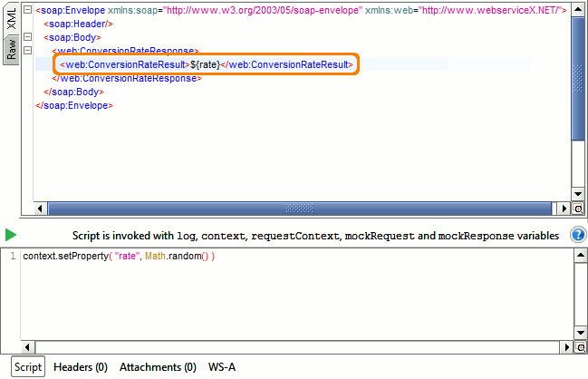
Task: Open the Attachments (0) tab
Action: point(158,367)
